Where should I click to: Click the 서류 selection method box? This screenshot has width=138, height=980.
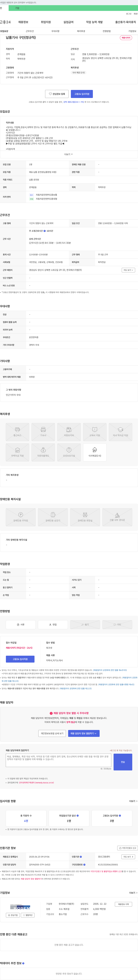(21, 625)
